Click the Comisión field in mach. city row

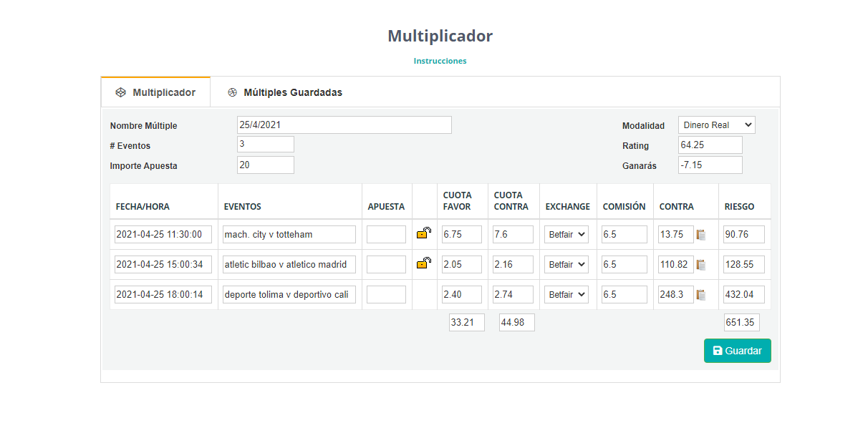(x=625, y=235)
